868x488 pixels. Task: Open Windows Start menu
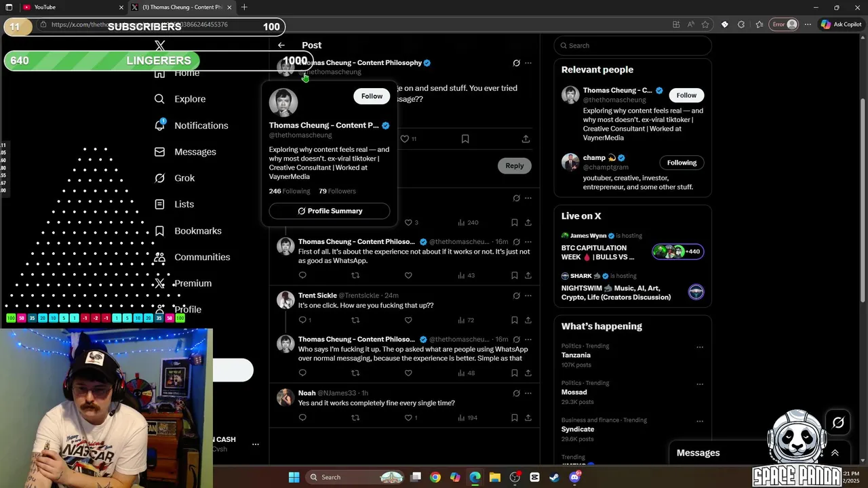point(294,477)
